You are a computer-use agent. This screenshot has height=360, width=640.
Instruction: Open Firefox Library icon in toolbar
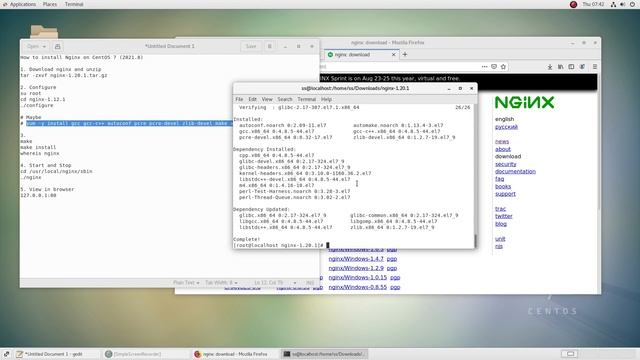coord(560,67)
